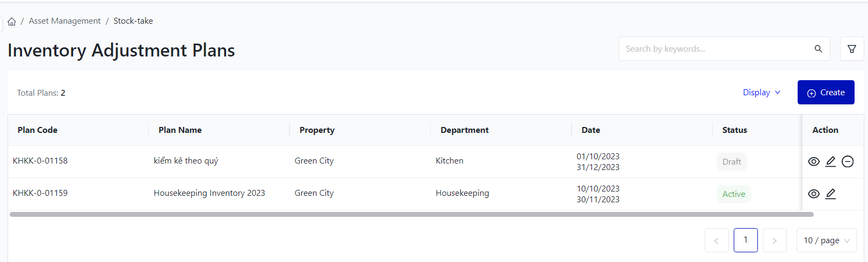
Task: Click the home icon in breadcrumb
Action: coord(12,22)
